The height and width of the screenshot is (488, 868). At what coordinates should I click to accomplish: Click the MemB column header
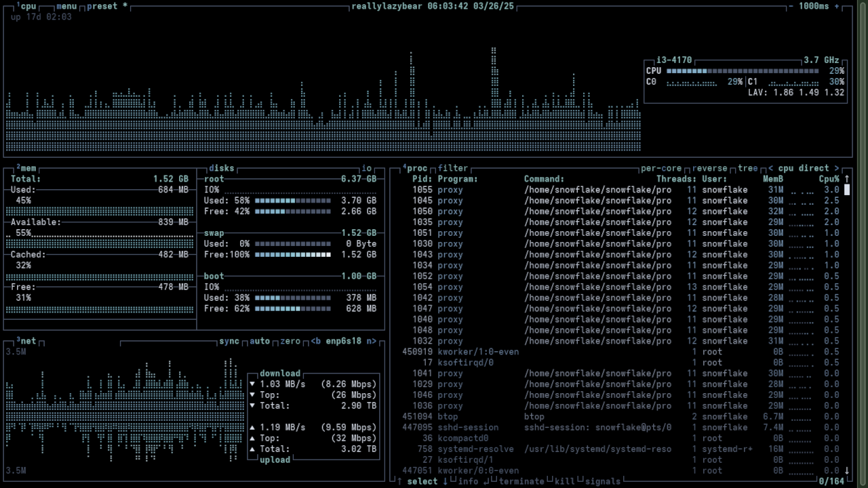(773, 179)
